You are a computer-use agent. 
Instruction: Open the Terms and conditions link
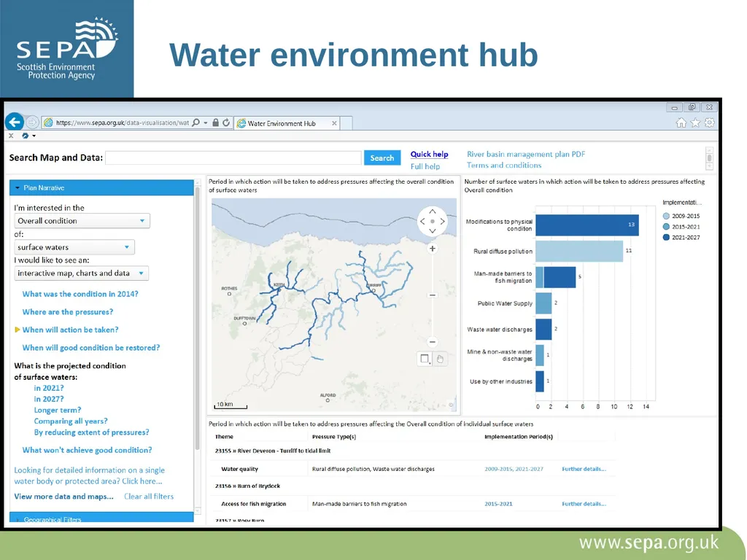click(x=504, y=166)
